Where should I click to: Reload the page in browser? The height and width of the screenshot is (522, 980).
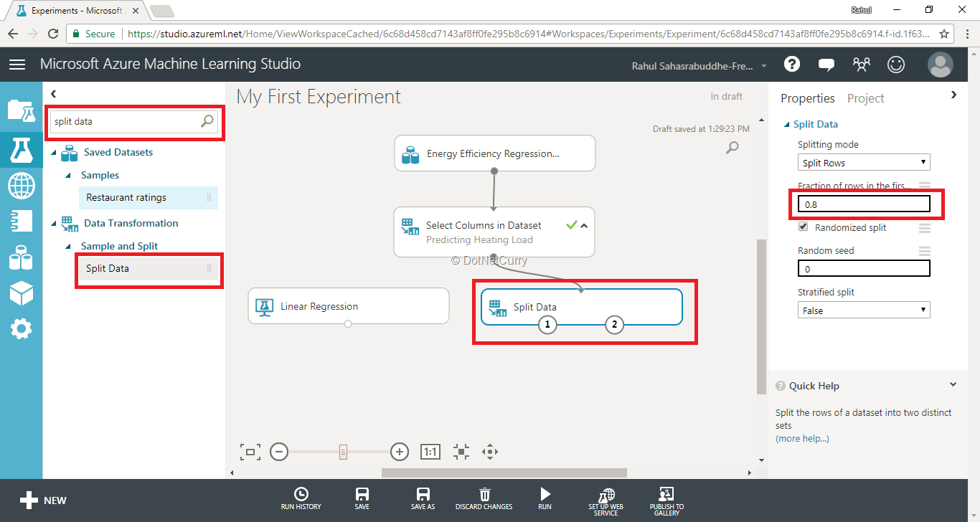53,34
